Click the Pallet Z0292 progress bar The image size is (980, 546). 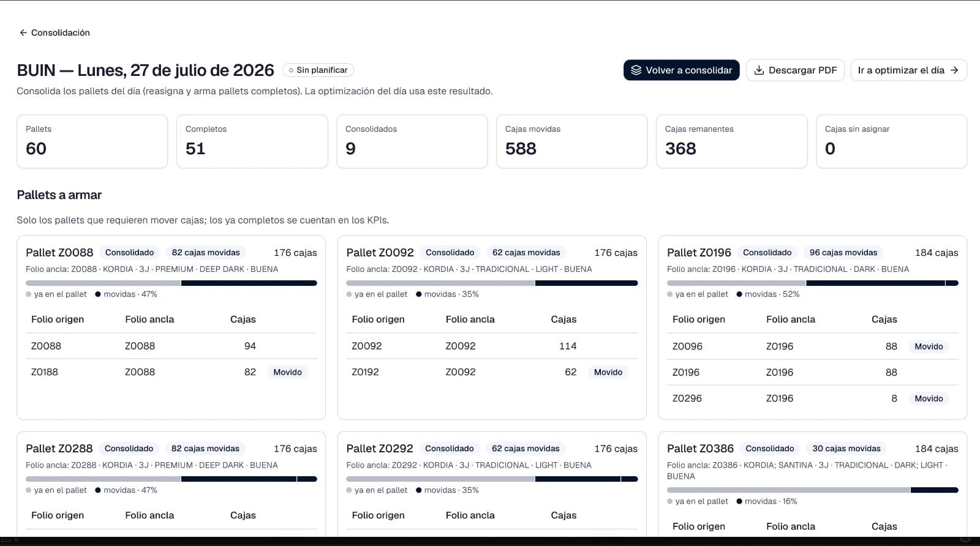click(x=492, y=479)
